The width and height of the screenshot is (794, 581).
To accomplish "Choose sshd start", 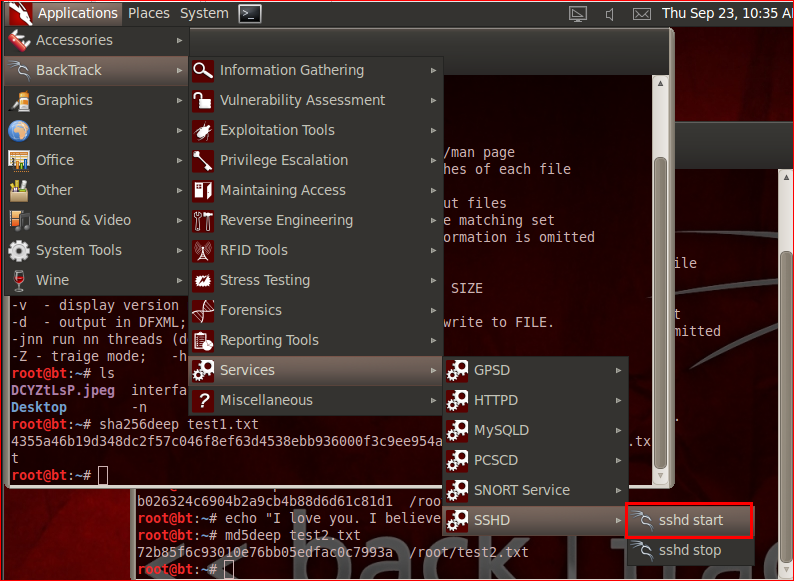I will click(x=690, y=520).
